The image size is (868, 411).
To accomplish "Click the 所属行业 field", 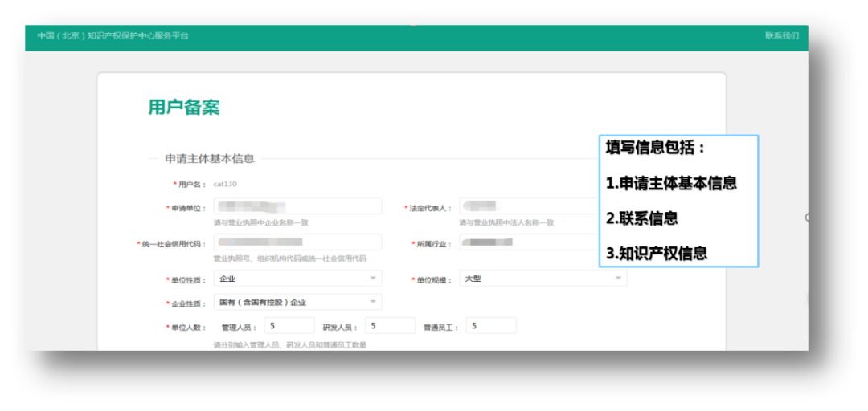I will [529, 242].
